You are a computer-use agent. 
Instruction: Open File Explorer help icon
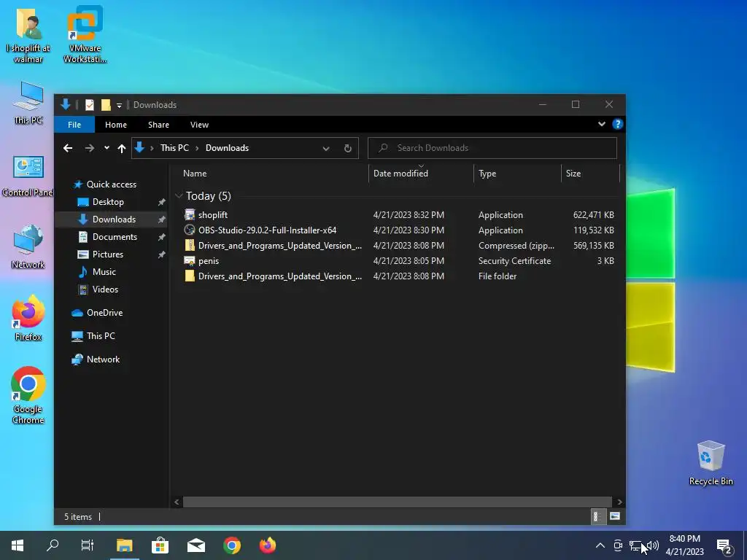[618, 124]
